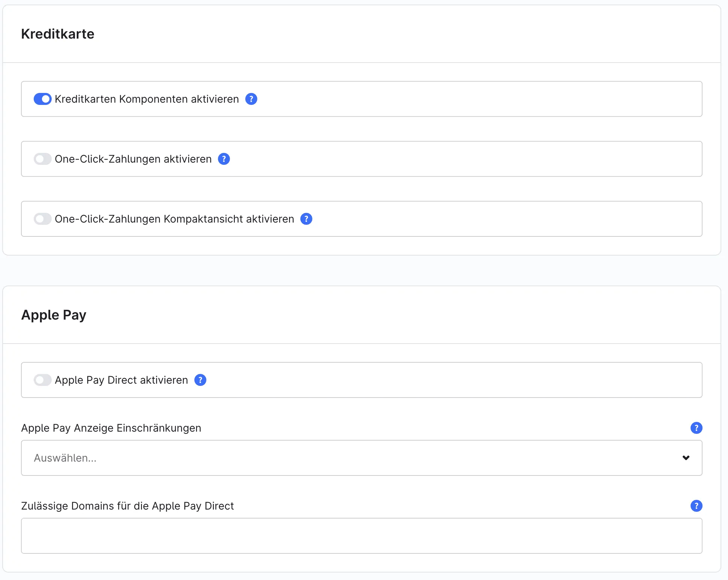Click the 'One-Click-Zahlungen aktivieren' label
The width and height of the screenshot is (728, 580).
(133, 159)
